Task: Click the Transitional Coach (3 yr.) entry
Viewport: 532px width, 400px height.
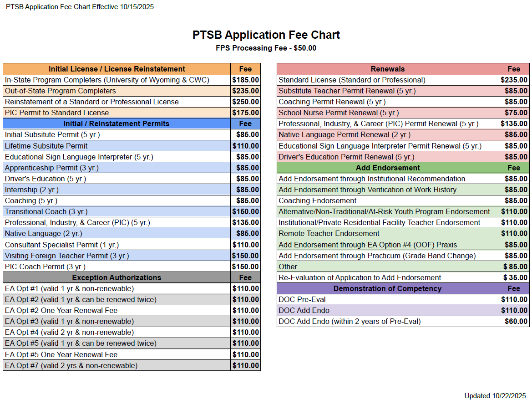Action: [x=46, y=211]
